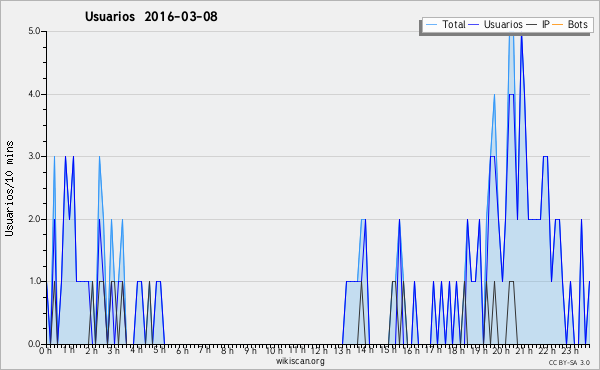Click the '6 h' x-axis label

(x=182, y=351)
